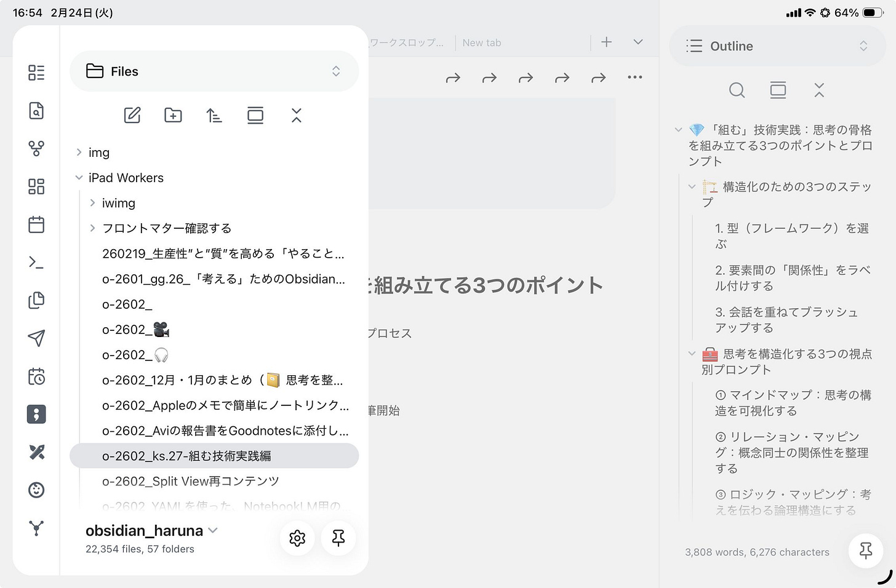This screenshot has height=588, width=896.
Task: Tap the battery indicator in status bar
Action: tap(873, 12)
